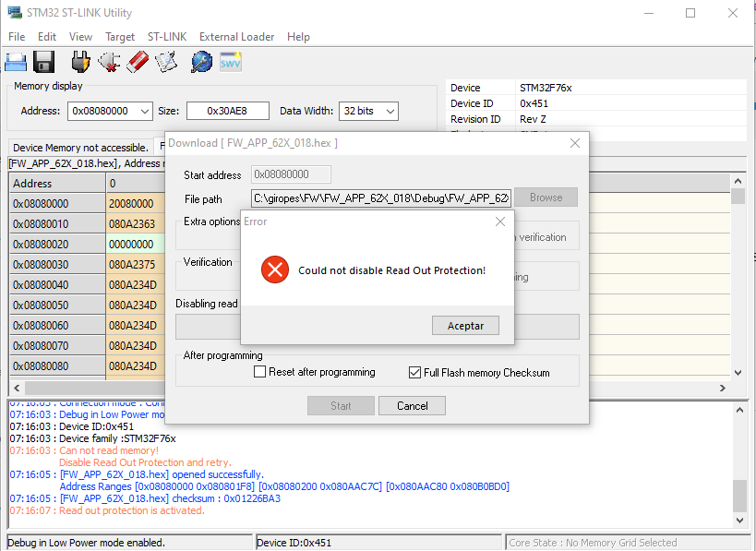Click the Revision ID Rev Z value

(533, 119)
